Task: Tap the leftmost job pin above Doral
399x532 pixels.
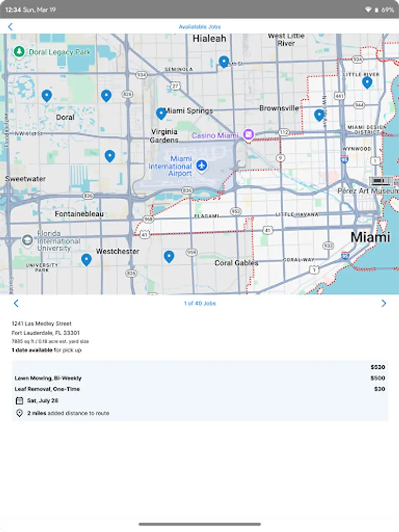Action: [x=47, y=96]
